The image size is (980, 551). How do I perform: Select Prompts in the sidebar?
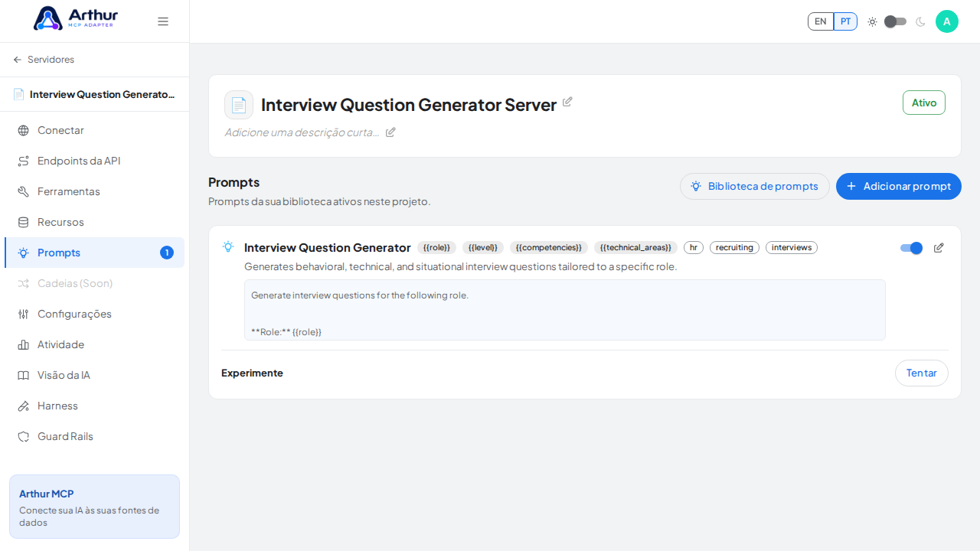94,253
